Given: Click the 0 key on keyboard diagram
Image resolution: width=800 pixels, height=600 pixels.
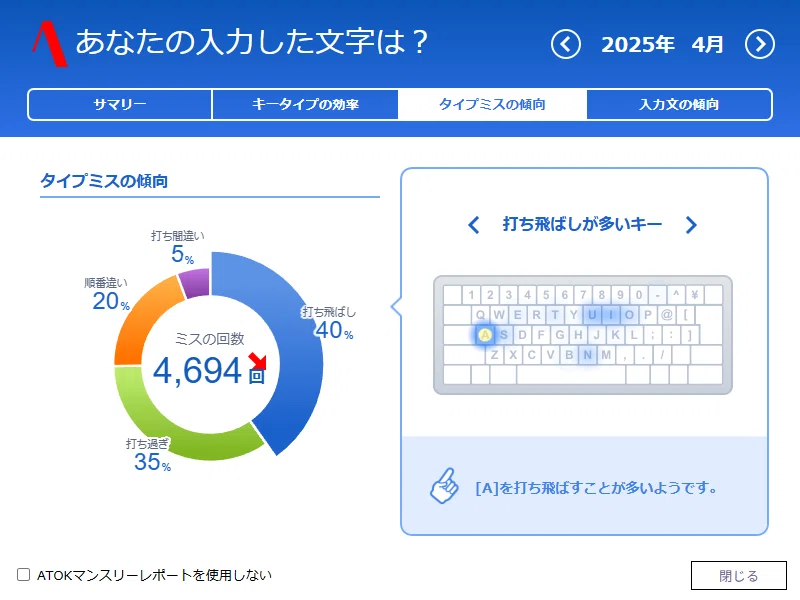Looking at the screenshot, I should (x=639, y=295).
